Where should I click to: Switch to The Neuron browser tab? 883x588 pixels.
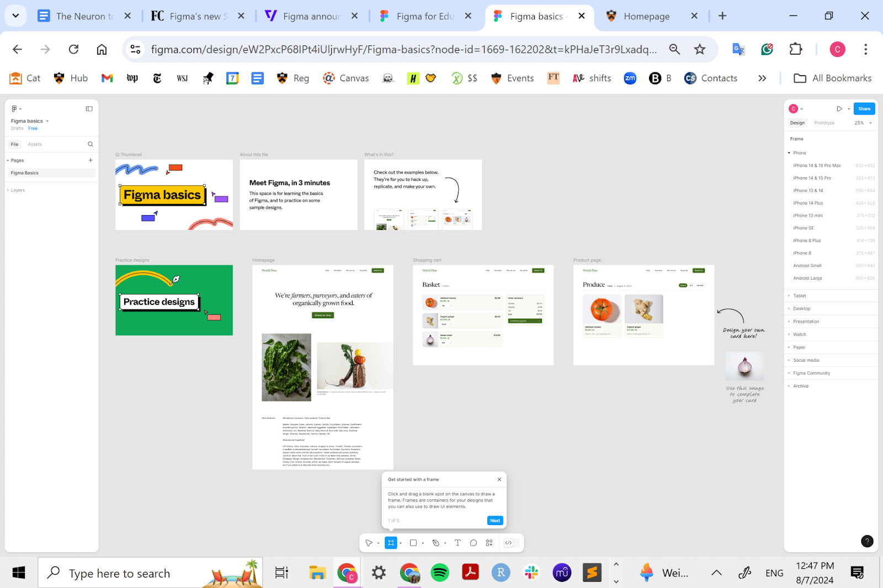click(84, 16)
